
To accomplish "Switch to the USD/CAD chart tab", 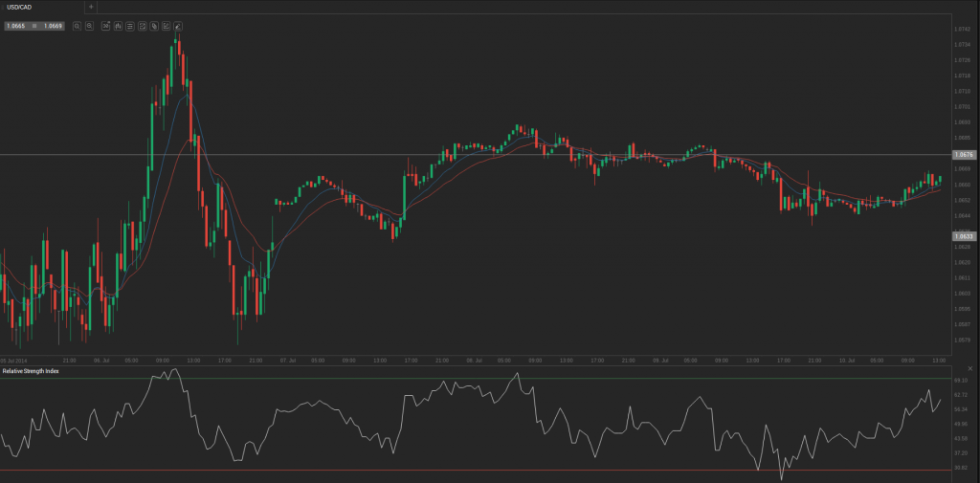I will tap(21, 7).
